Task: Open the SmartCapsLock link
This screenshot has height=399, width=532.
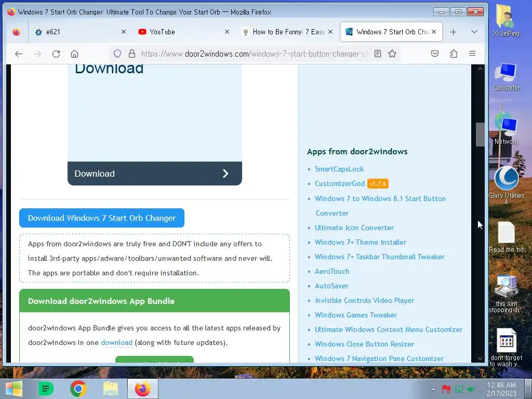Action: [x=339, y=169]
